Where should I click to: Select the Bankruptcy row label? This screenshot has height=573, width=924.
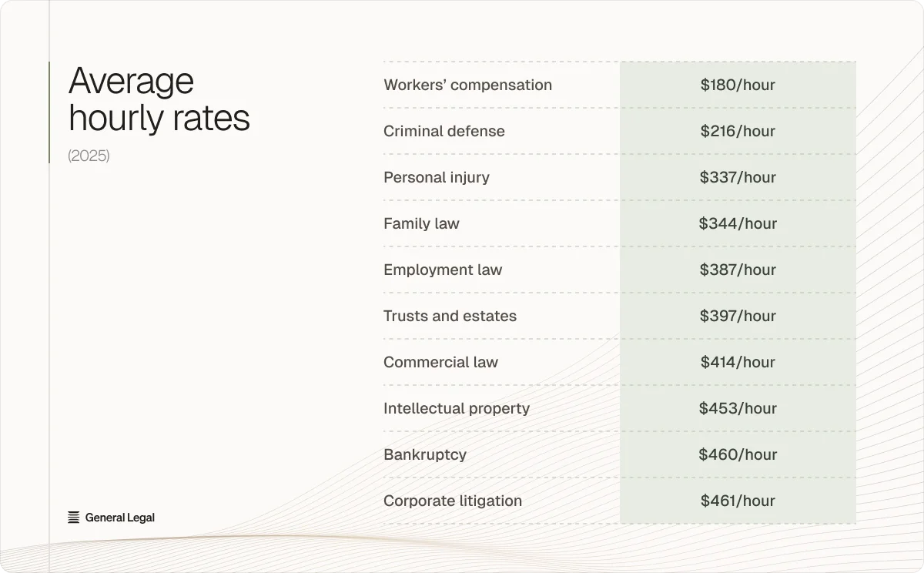point(425,454)
